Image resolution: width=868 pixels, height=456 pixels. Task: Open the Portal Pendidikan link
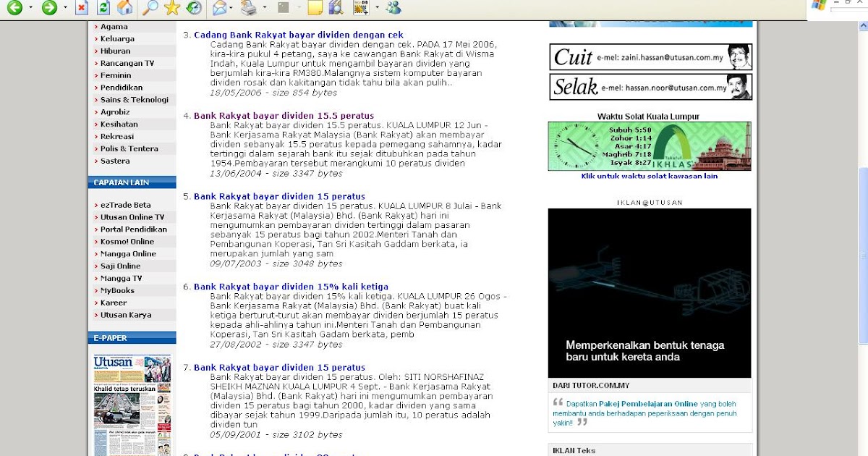134,229
